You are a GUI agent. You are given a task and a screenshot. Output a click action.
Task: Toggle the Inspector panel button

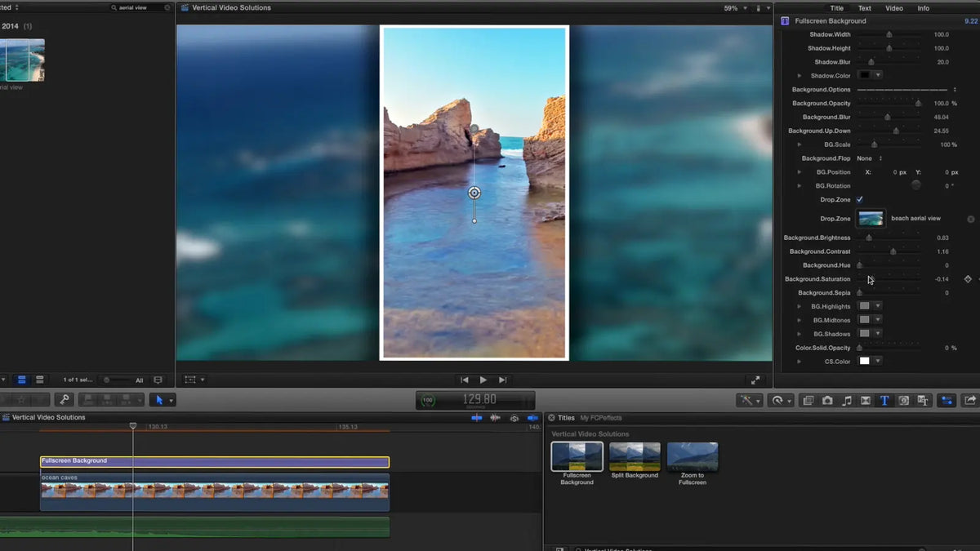(x=947, y=400)
